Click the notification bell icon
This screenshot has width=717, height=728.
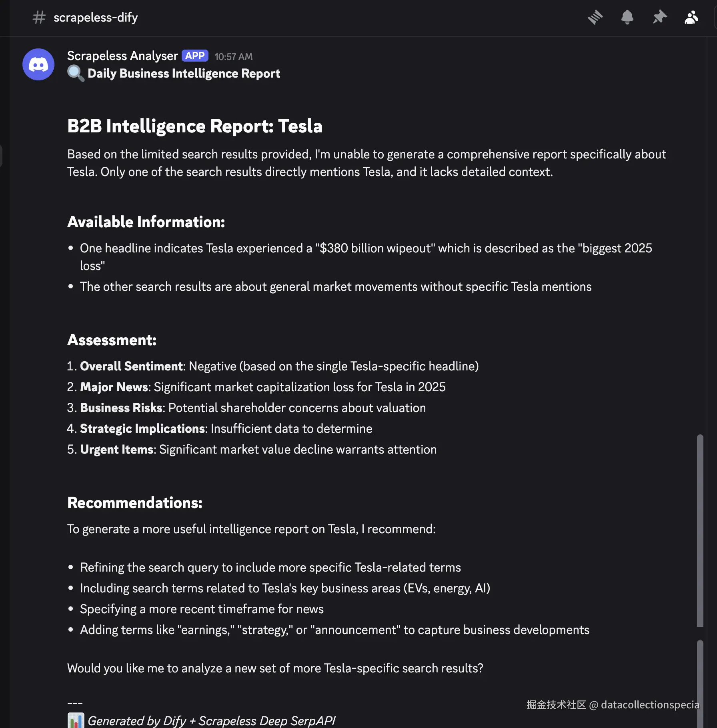[627, 17]
